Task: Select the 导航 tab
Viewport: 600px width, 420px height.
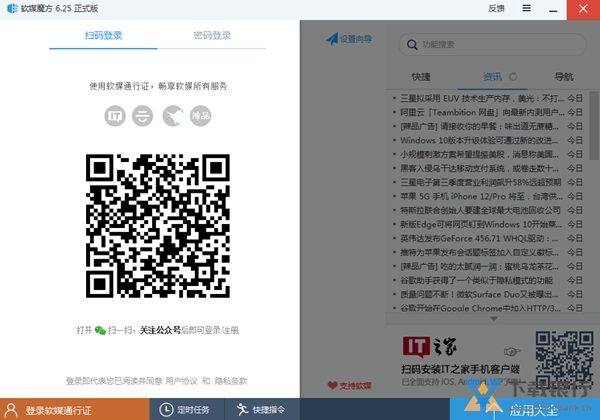Action: (564, 77)
